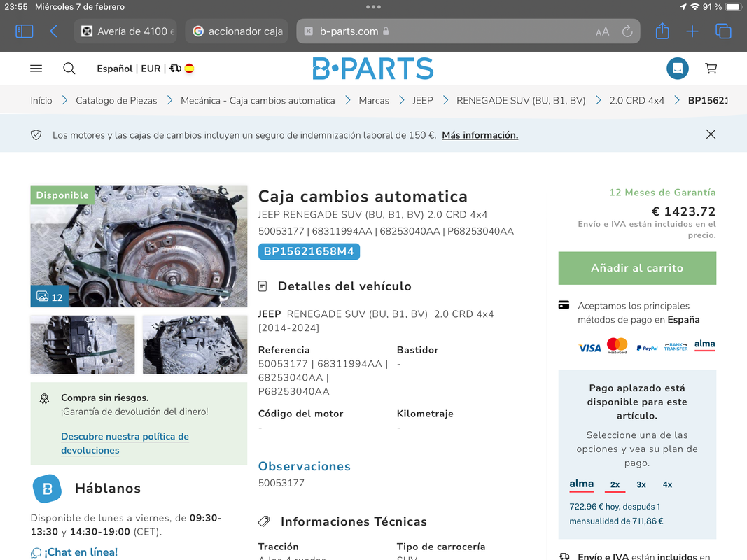
Task: Open JEEP breadcrumb
Action: [423, 101]
